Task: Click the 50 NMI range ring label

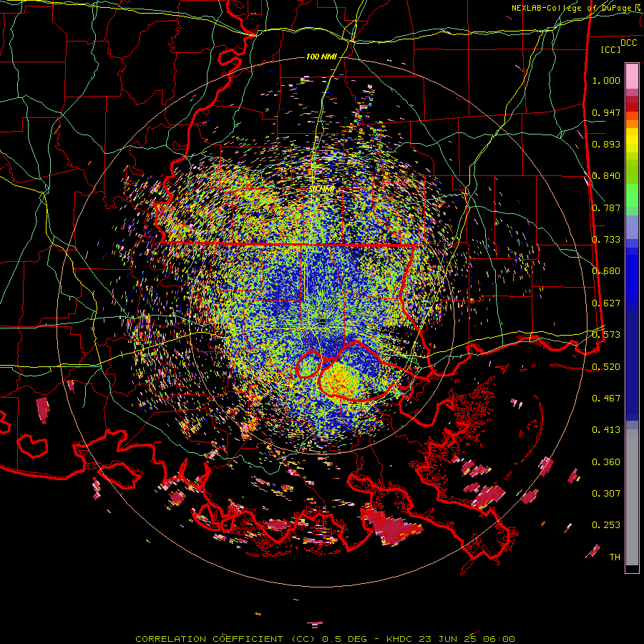Action: coord(321,190)
